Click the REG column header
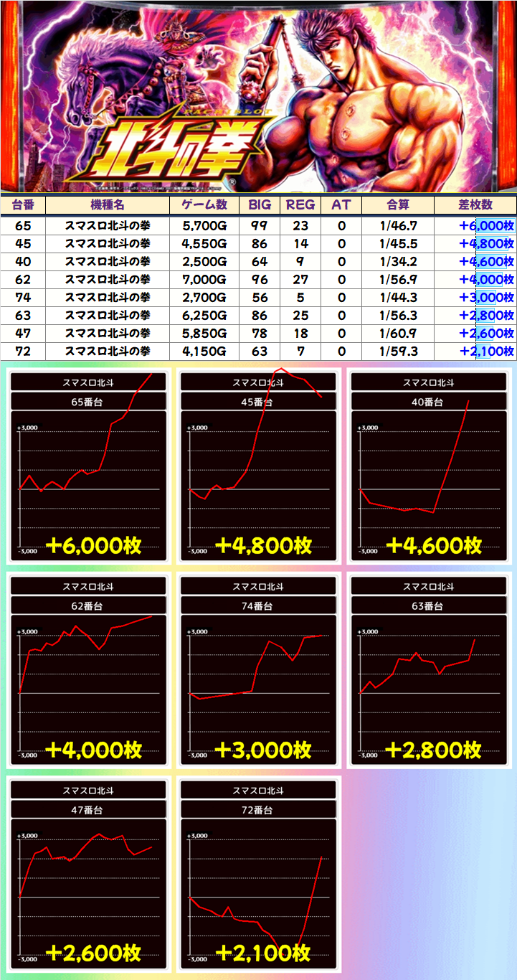 tap(300, 204)
